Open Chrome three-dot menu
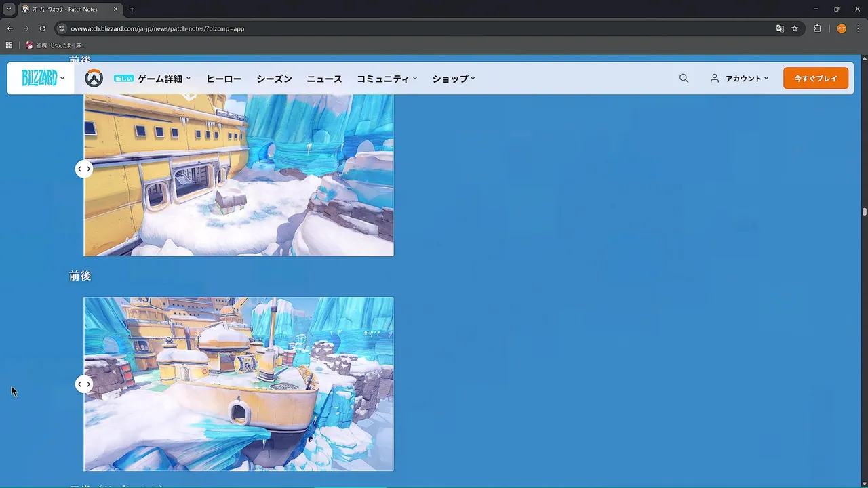Viewport: 868px width, 488px height. click(x=858, y=28)
